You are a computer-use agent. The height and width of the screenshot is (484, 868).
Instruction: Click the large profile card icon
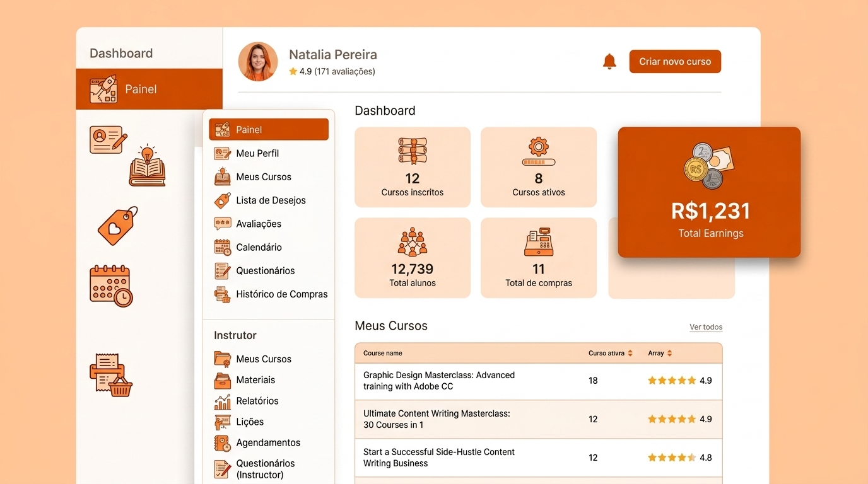[x=108, y=139]
